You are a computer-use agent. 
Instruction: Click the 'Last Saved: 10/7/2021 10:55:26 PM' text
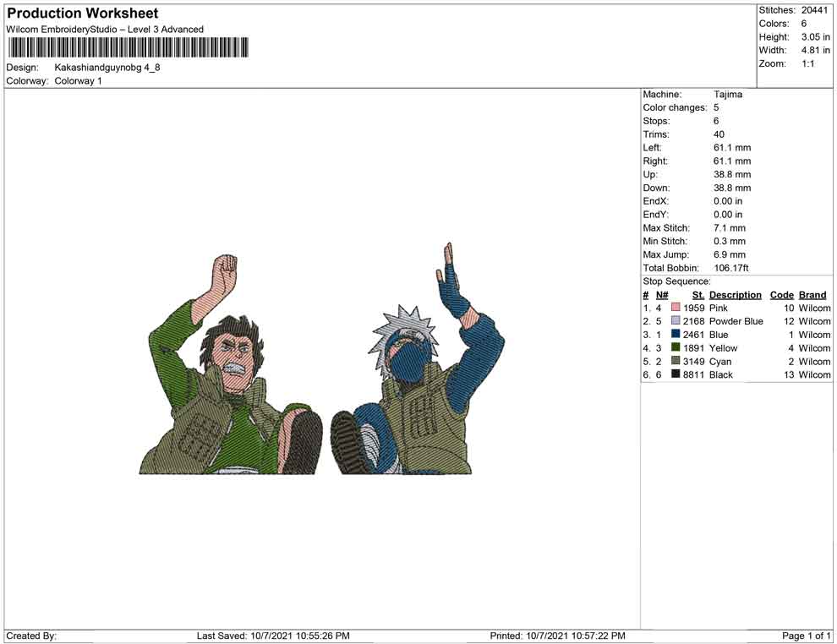tap(273, 636)
